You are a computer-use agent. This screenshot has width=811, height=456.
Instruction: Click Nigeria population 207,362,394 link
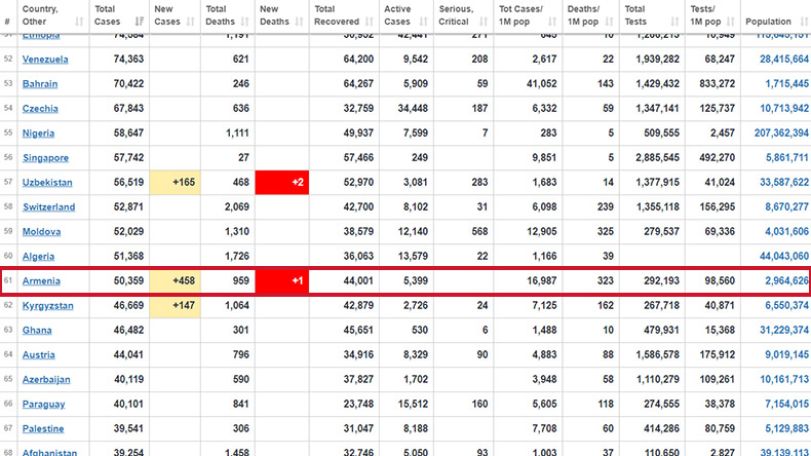point(781,133)
